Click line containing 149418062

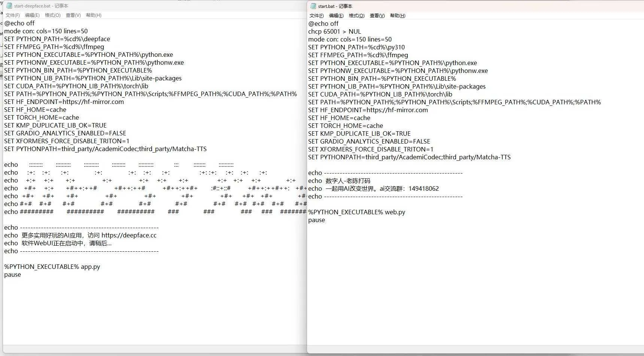click(373, 188)
